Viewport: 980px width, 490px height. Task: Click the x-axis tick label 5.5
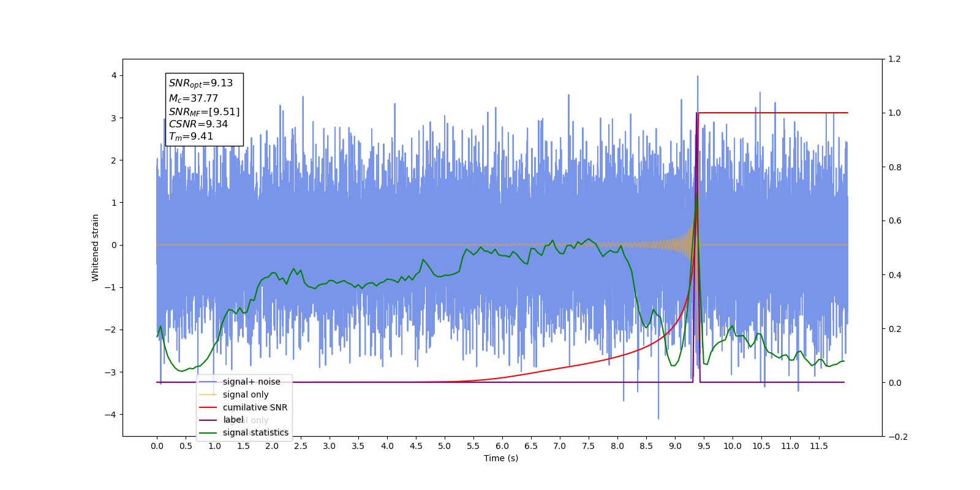click(473, 446)
